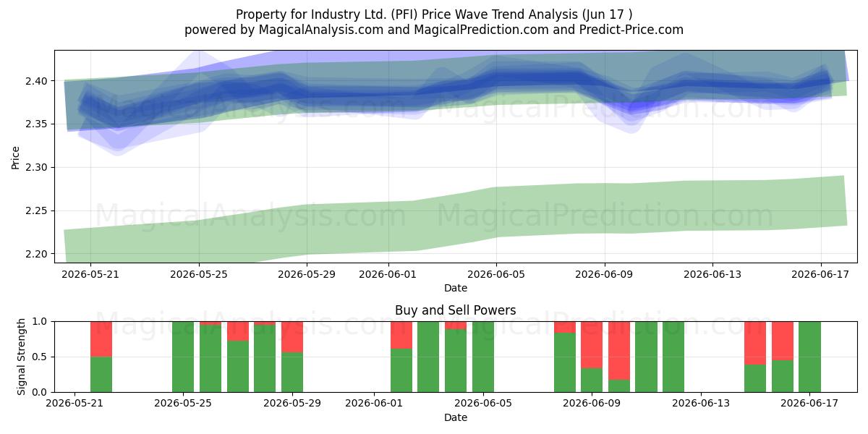Click the 2.35 price tick label
This screenshot has height=434, width=868.
(x=37, y=124)
